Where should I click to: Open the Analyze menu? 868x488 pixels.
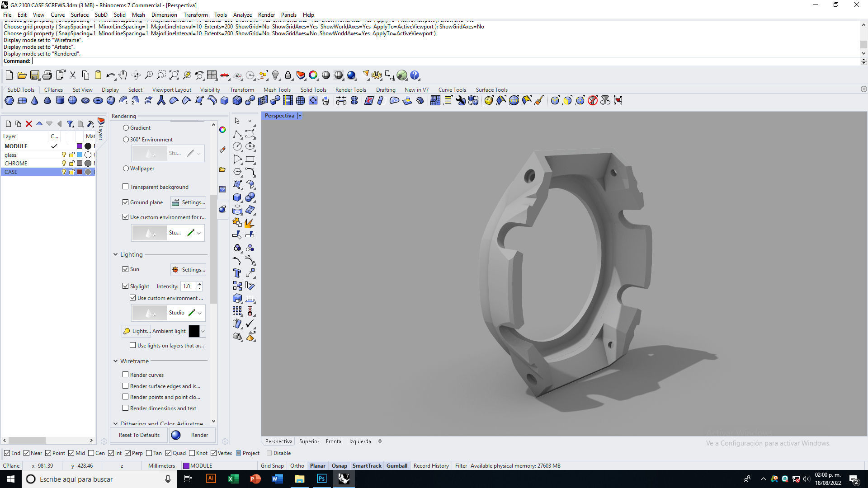coord(242,14)
